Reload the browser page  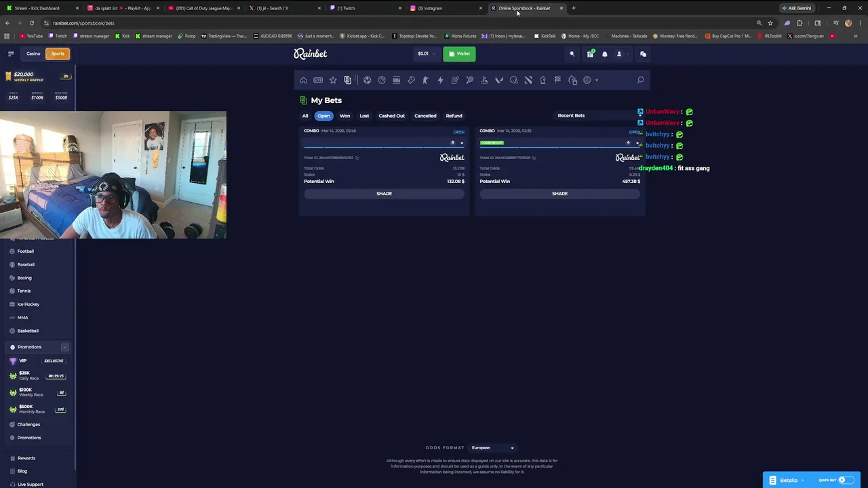coord(32,23)
